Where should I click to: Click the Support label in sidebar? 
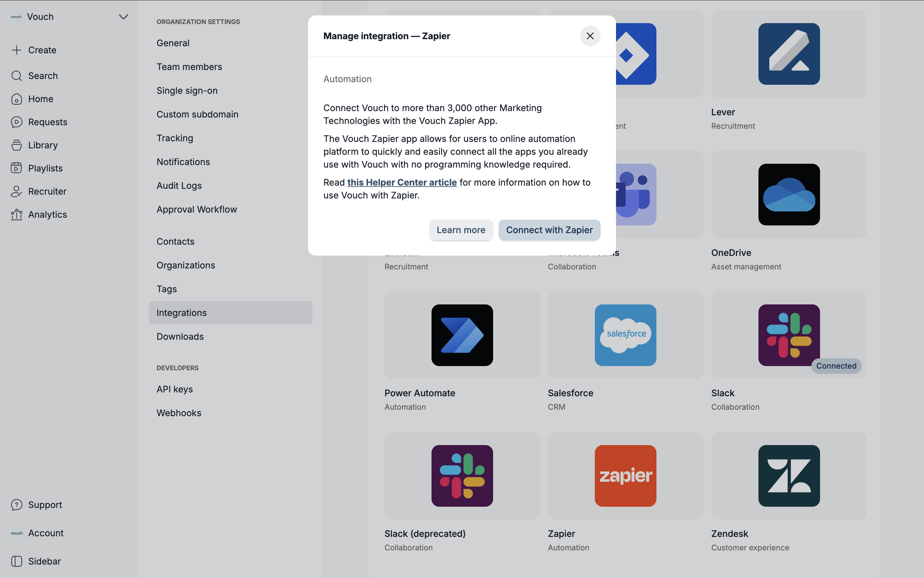45,504
